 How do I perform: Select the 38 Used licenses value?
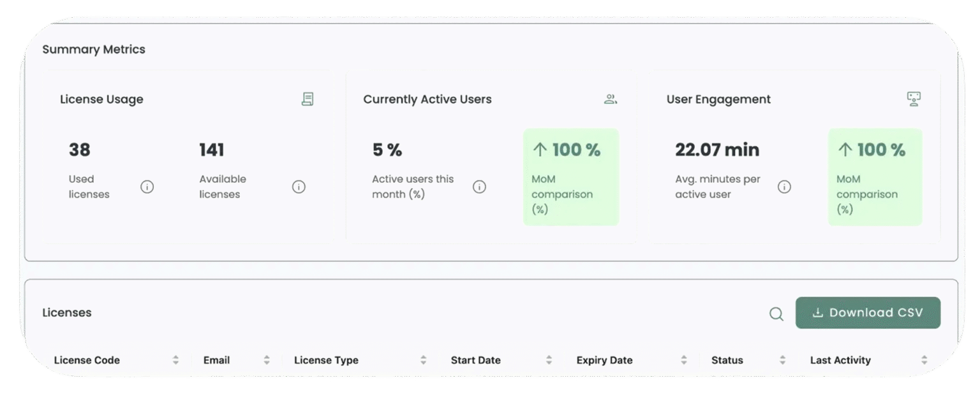80,150
